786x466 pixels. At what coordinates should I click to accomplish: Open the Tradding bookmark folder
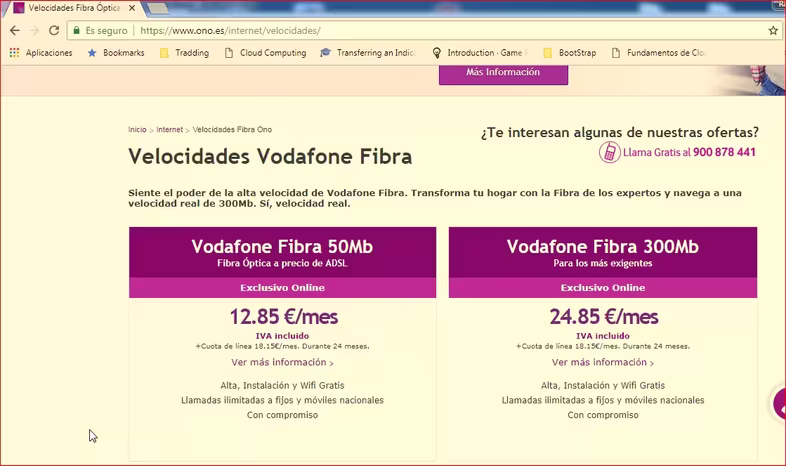[x=184, y=53]
